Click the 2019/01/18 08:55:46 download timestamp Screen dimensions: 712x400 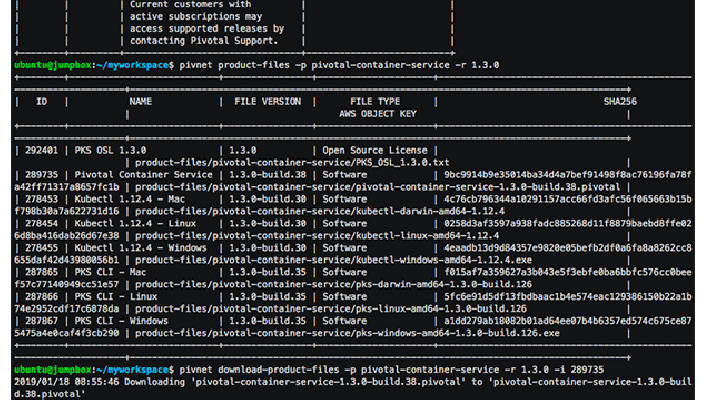point(66,382)
